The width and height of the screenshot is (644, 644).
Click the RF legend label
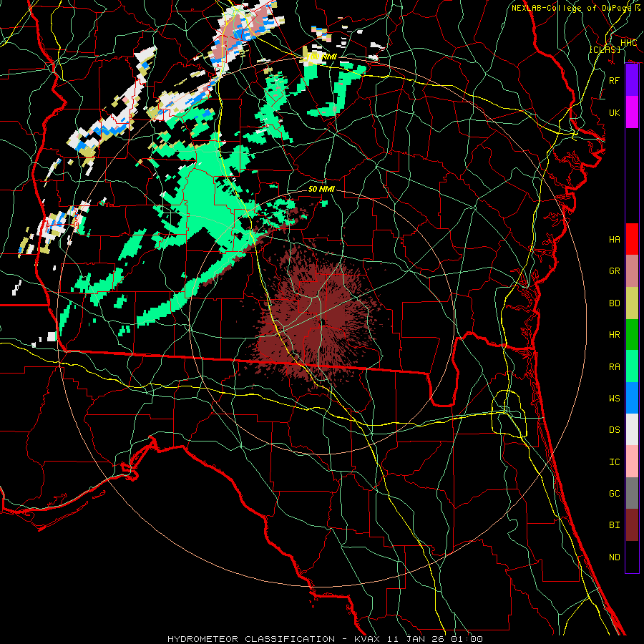[x=614, y=80]
